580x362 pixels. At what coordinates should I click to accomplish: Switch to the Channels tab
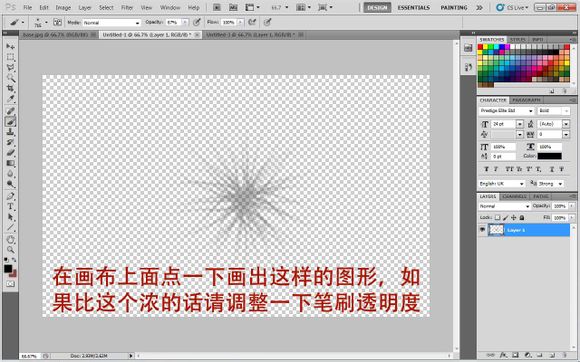515,196
